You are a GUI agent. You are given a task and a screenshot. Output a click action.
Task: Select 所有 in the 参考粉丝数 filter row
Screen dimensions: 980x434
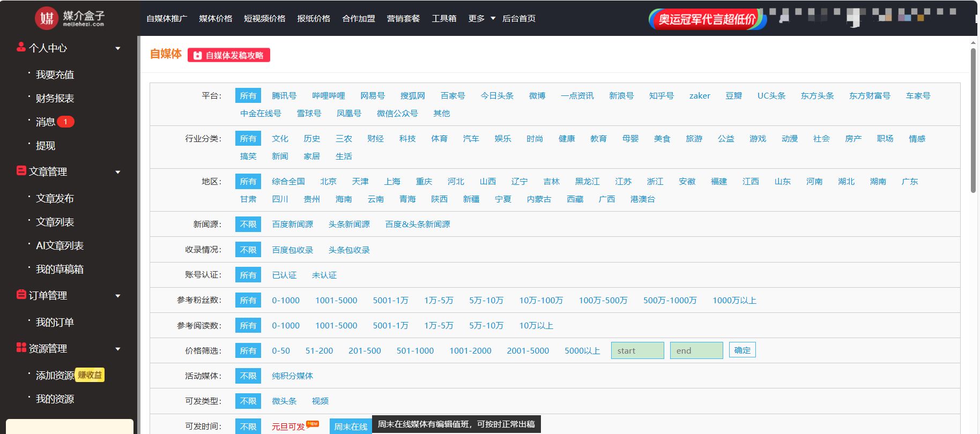pos(248,300)
